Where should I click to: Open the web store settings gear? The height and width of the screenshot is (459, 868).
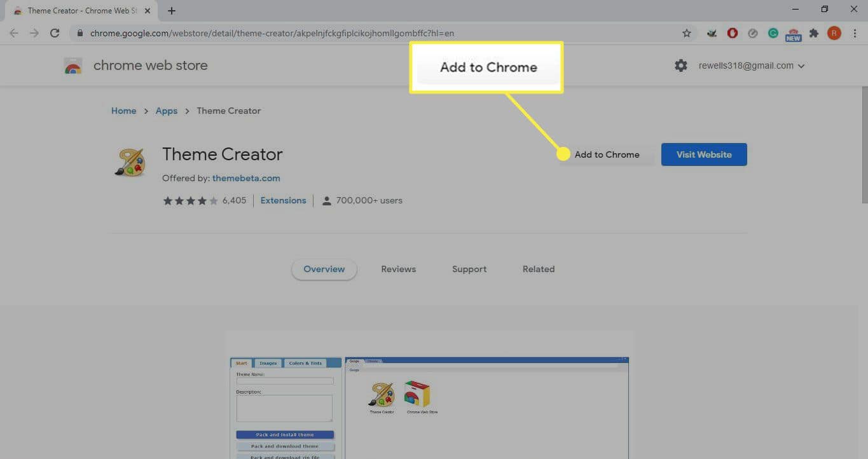tap(681, 65)
